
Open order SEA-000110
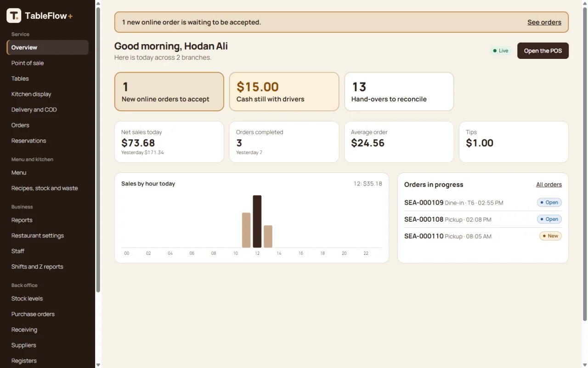pos(483,236)
